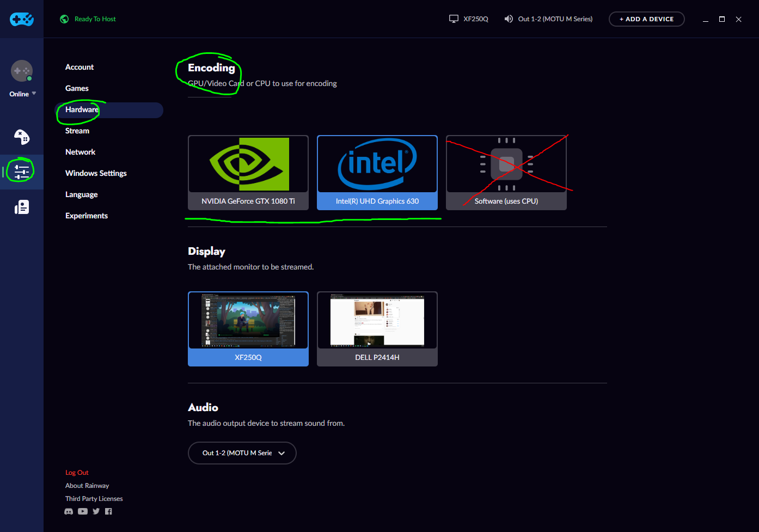
Task: Open the news feed sidebar icon
Action: [x=22, y=207]
